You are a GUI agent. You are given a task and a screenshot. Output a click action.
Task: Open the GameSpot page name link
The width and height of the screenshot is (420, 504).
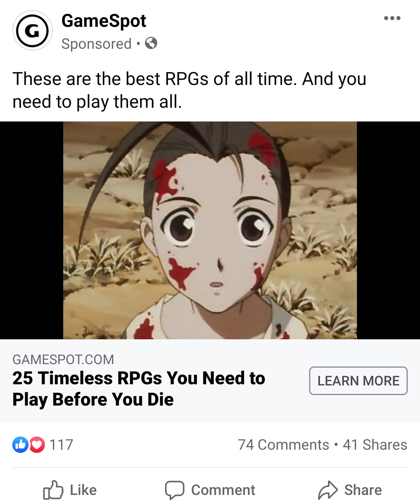tap(104, 21)
